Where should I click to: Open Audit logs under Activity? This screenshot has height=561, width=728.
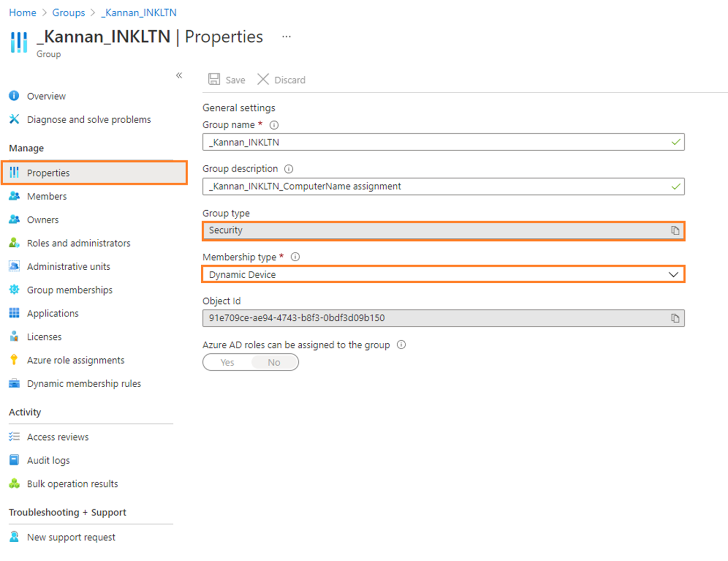[x=48, y=460]
